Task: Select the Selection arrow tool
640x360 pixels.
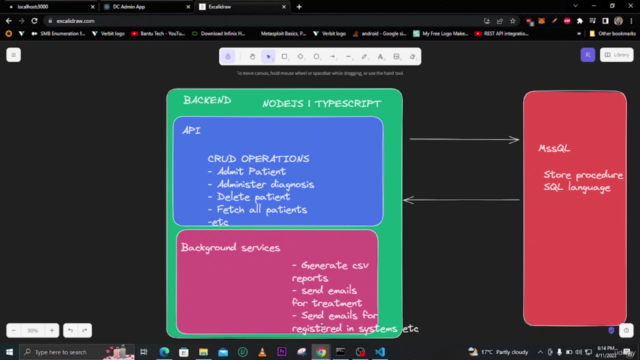Action: coord(268,57)
